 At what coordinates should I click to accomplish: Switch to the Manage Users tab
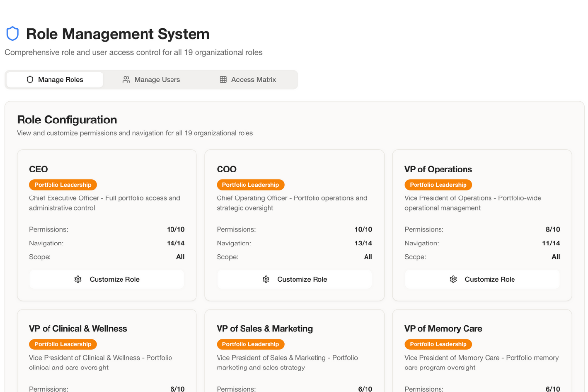click(x=157, y=79)
